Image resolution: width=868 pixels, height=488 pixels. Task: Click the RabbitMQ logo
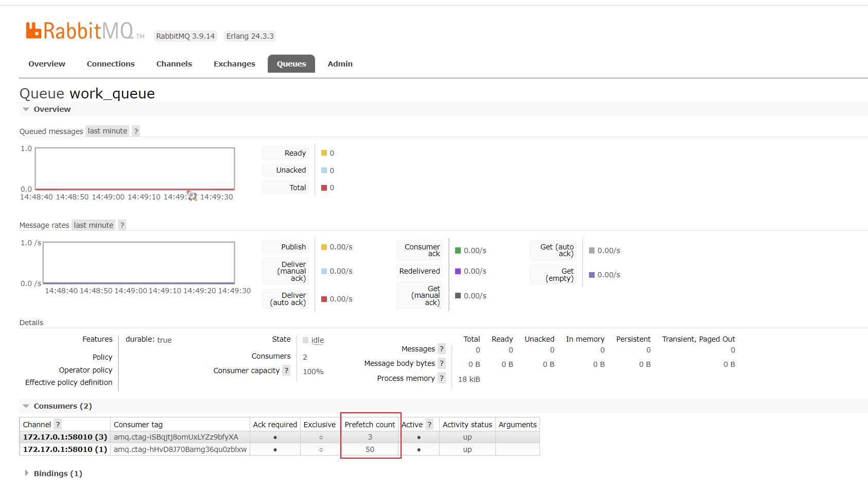point(85,31)
